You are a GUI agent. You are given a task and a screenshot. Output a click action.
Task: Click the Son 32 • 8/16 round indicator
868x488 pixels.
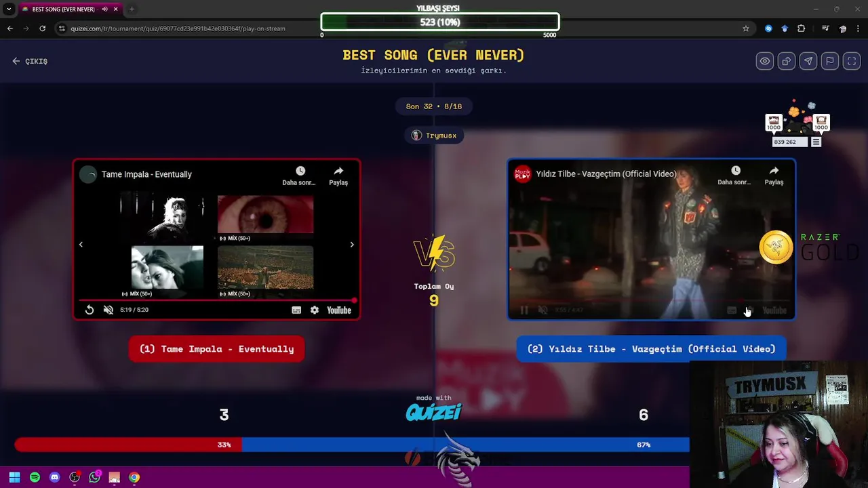[x=434, y=106]
